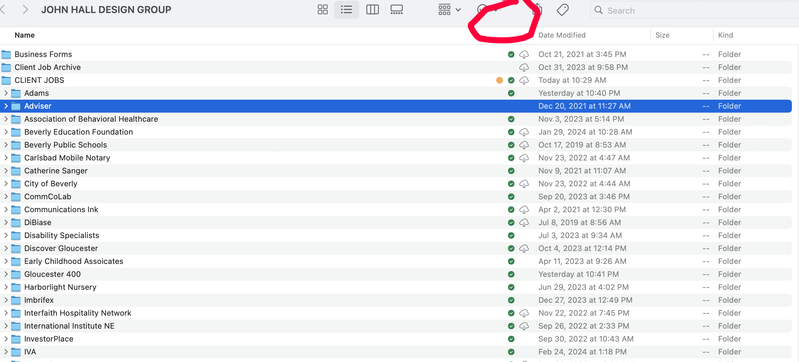The width and height of the screenshot is (799, 362).
Task: Expand the Imbrifex folder
Action: pyautogui.click(x=6, y=300)
